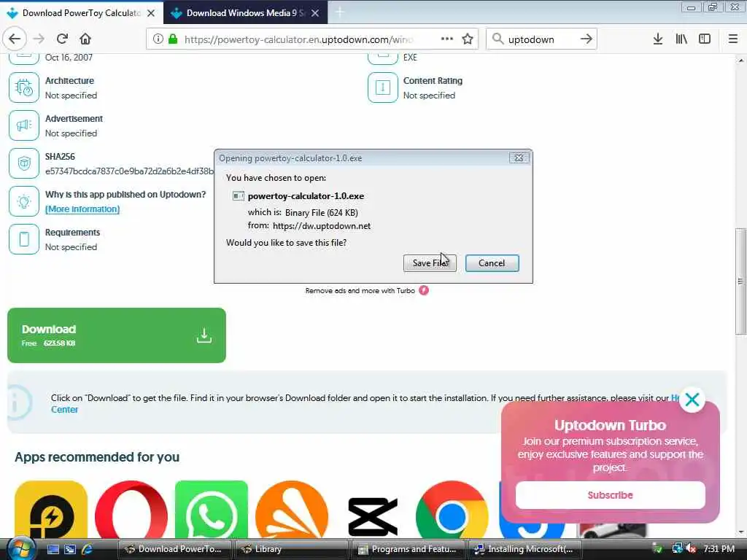The width and height of the screenshot is (747, 560).
Task: Click the lightbulb icon beside Why published
Action: [24, 201]
